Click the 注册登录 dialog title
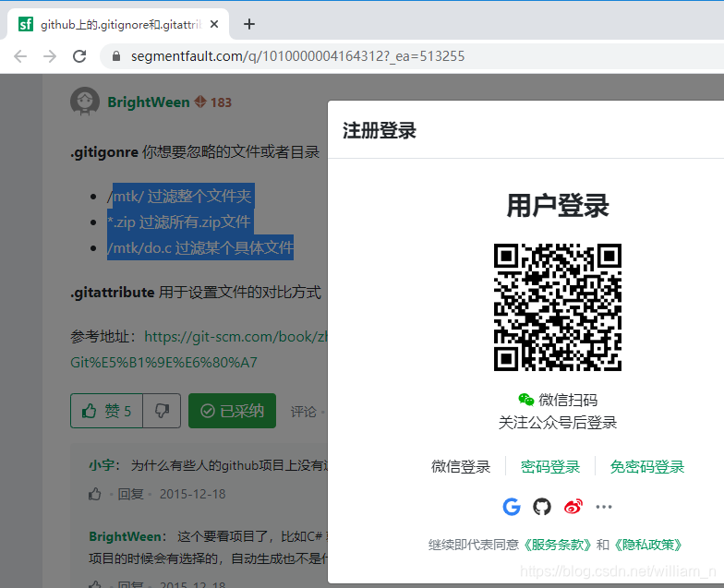The width and height of the screenshot is (724, 588). (x=380, y=130)
